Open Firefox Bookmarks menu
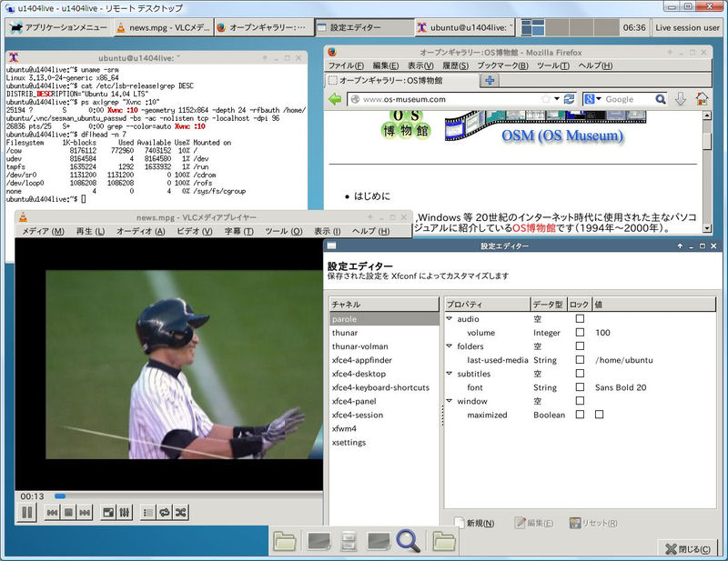This screenshot has width=728, height=561. (503, 65)
